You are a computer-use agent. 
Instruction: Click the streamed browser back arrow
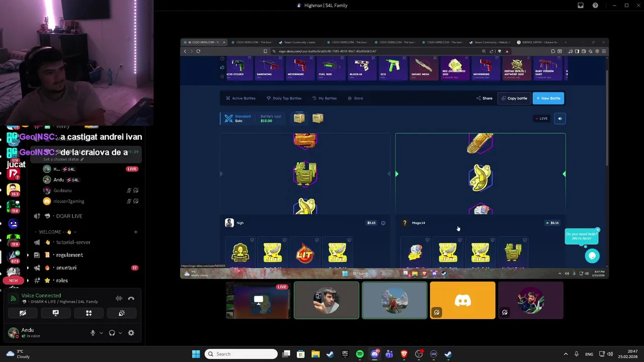coord(185,51)
